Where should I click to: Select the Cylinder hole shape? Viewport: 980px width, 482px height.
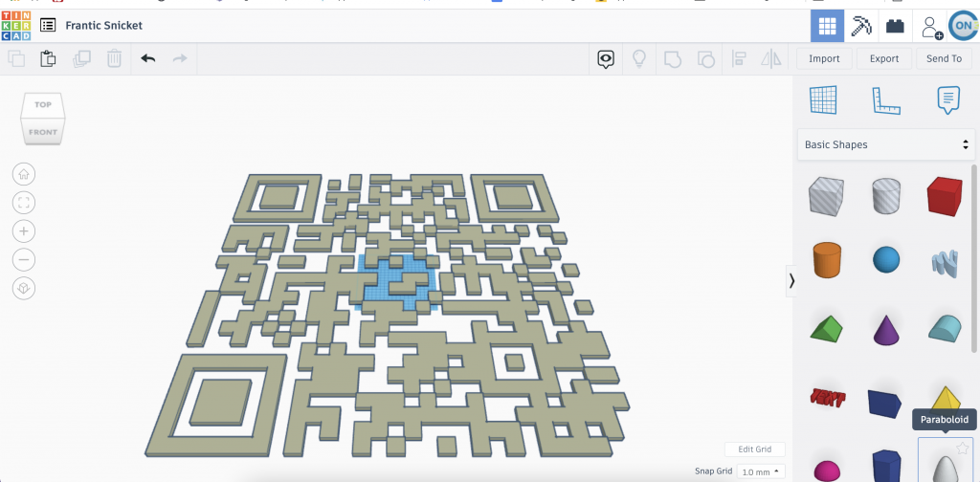(886, 195)
